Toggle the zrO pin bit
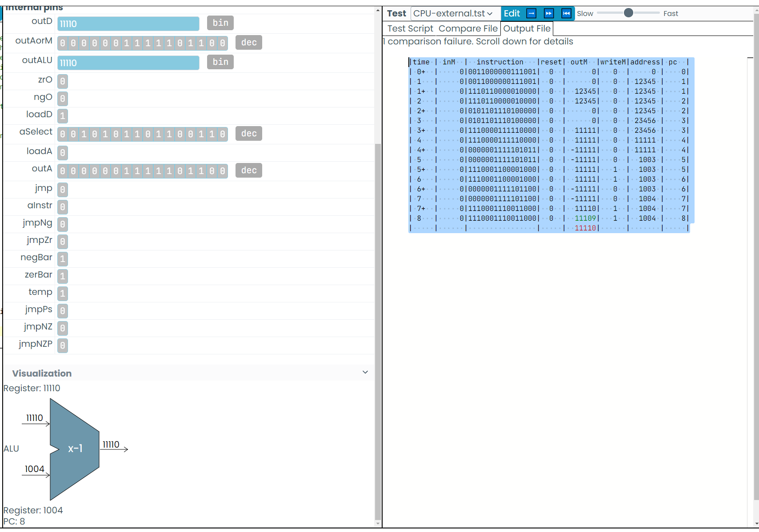The image size is (759, 532). coord(63,81)
